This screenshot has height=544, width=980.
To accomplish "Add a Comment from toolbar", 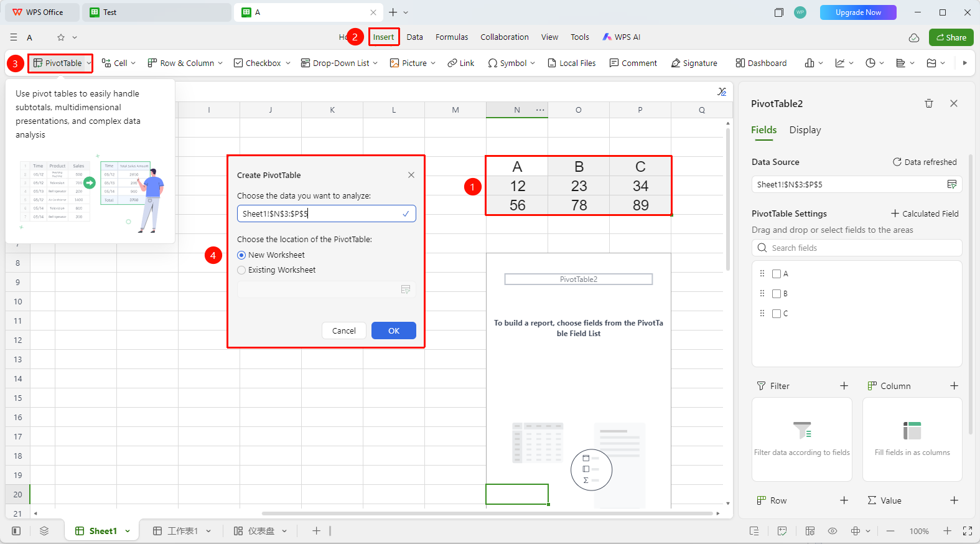I will pos(633,63).
